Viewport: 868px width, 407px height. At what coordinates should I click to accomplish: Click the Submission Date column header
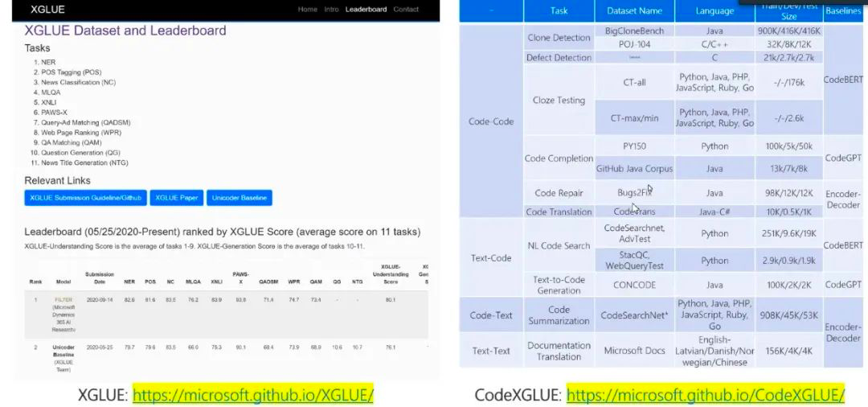100,278
